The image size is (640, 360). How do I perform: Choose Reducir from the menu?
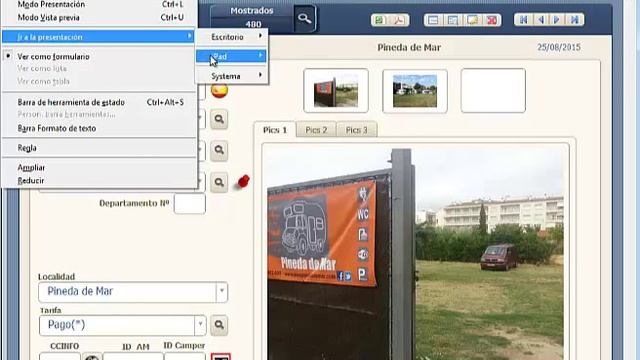[99, 180]
